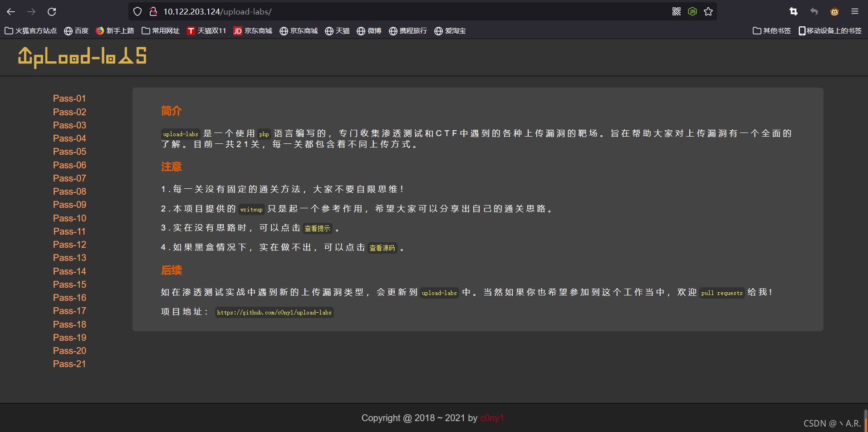868x432 pixels.
Task: Open the 新手上路 Firefox bookmark
Action: point(115,31)
